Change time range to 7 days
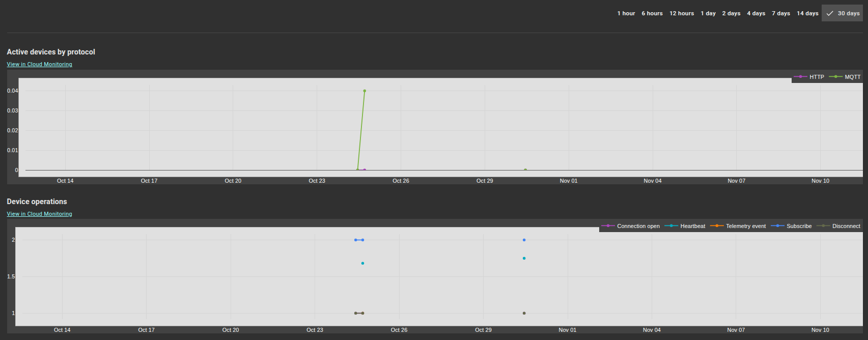This screenshot has height=340, width=868. click(x=780, y=13)
